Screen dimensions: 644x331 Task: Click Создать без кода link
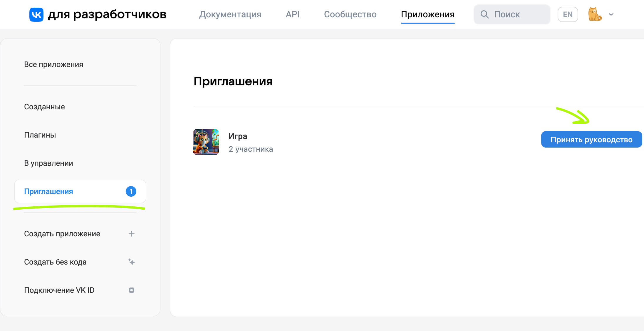(x=55, y=262)
